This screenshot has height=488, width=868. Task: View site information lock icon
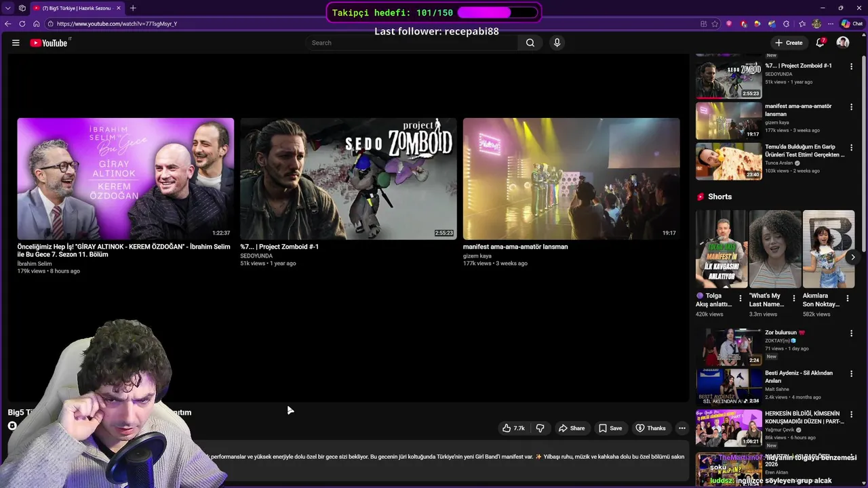tap(51, 24)
